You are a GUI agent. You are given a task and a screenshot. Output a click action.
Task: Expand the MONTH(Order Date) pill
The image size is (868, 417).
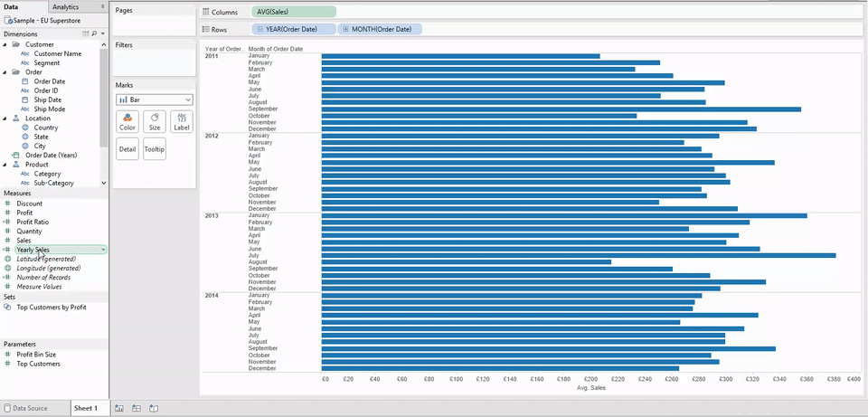346,30
